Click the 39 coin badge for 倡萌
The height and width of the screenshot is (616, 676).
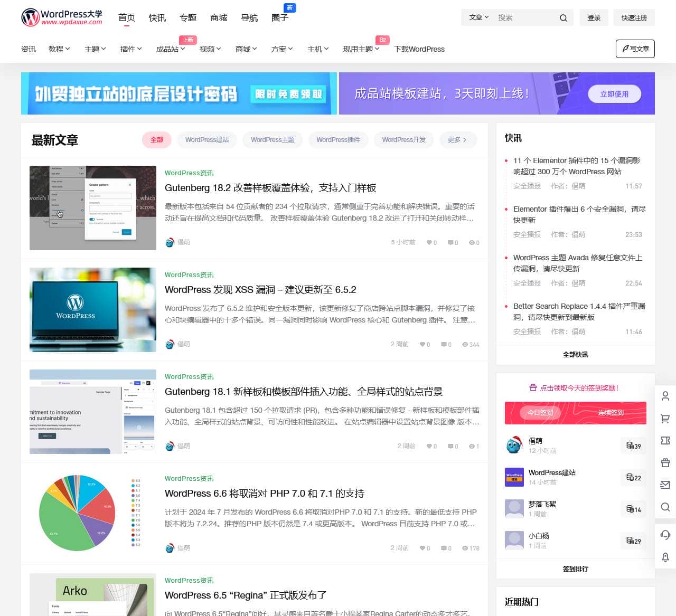pos(633,446)
